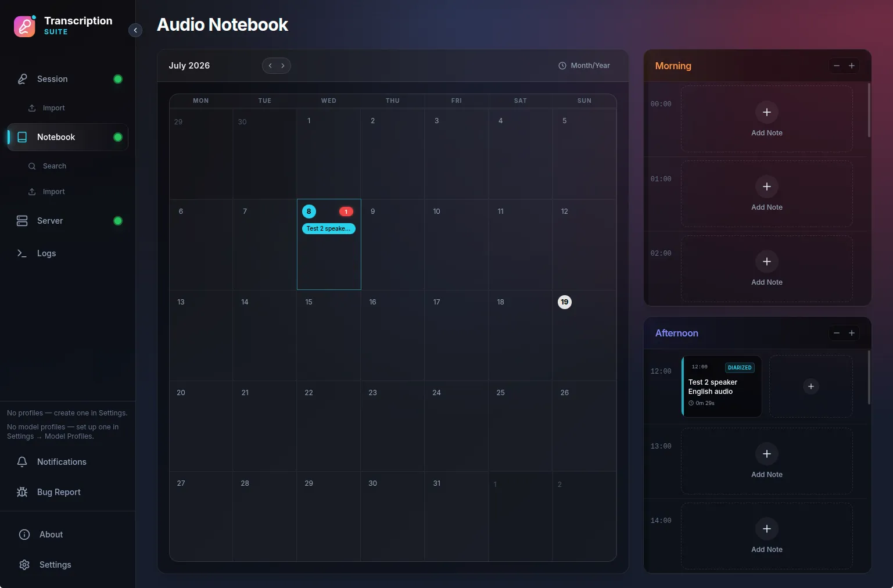Click the upload icon beside Notebook's Import

tap(32, 192)
